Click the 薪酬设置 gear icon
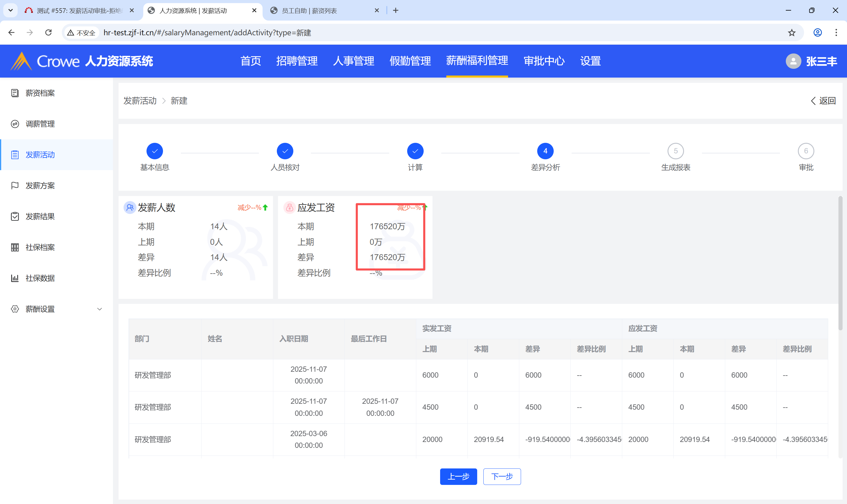 [x=15, y=309]
